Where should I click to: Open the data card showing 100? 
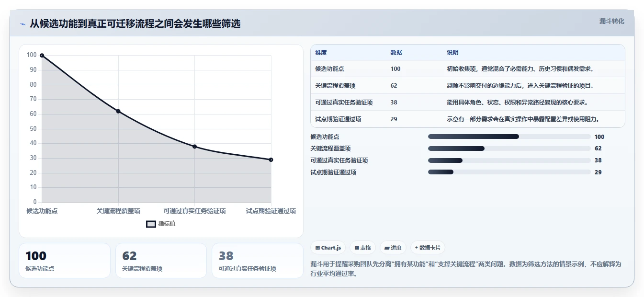[65, 261]
